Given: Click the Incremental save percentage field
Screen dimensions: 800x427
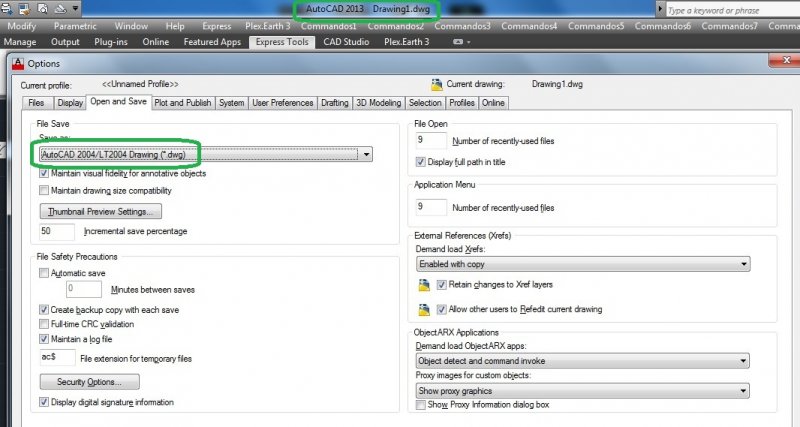Looking at the screenshot, I should (57, 231).
